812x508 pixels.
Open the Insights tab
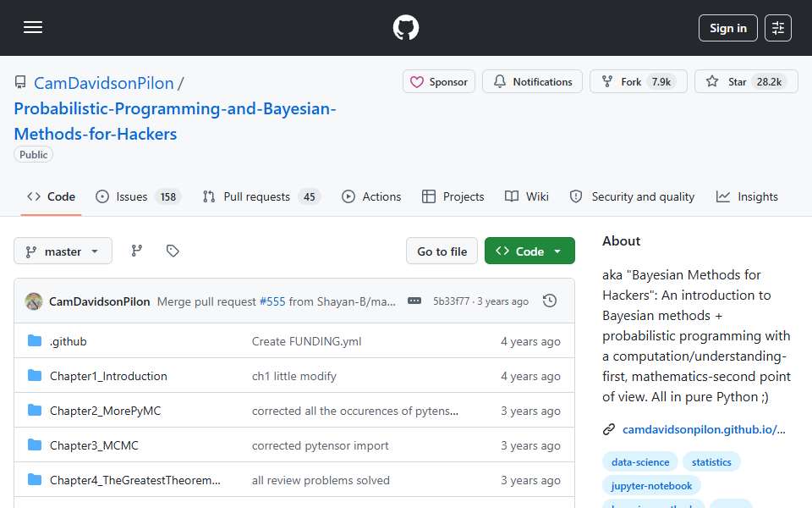click(x=747, y=197)
